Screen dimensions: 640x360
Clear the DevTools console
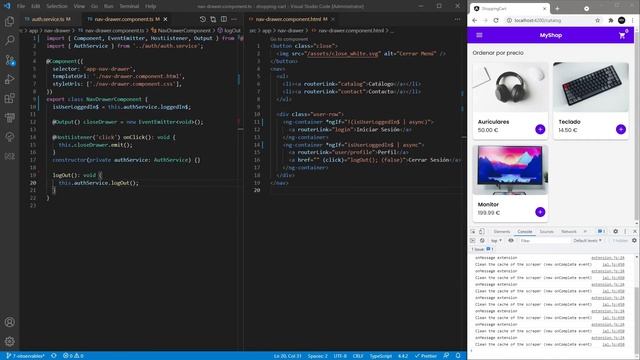pos(482,240)
